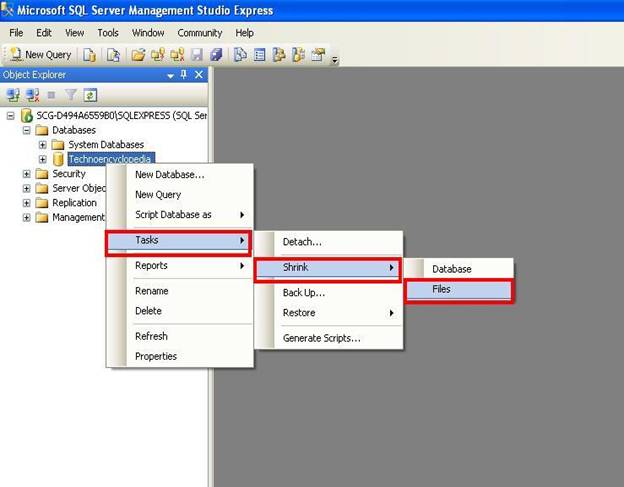Viewport: 624px width, 487px height.
Task: Open the Community menu
Action: pyautogui.click(x=200, y=33)
